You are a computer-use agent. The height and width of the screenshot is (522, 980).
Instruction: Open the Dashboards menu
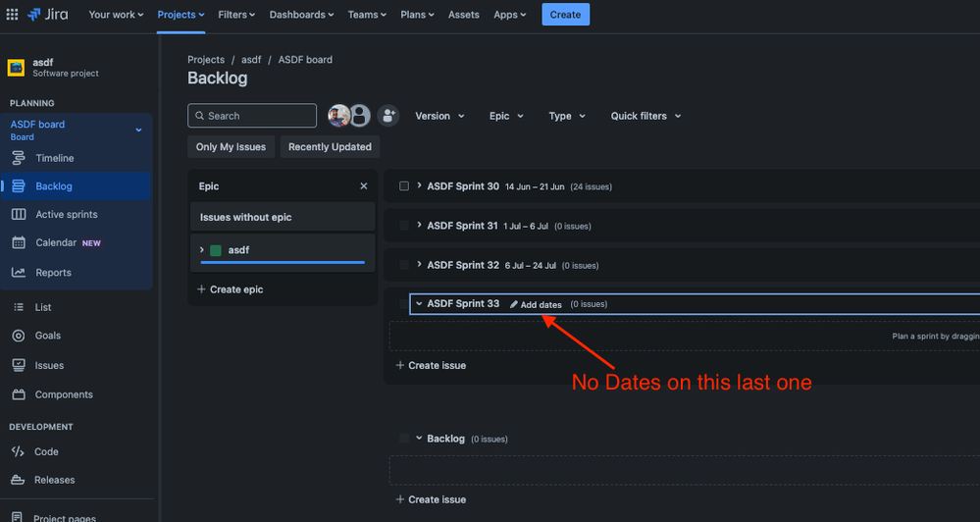[301, 15]
